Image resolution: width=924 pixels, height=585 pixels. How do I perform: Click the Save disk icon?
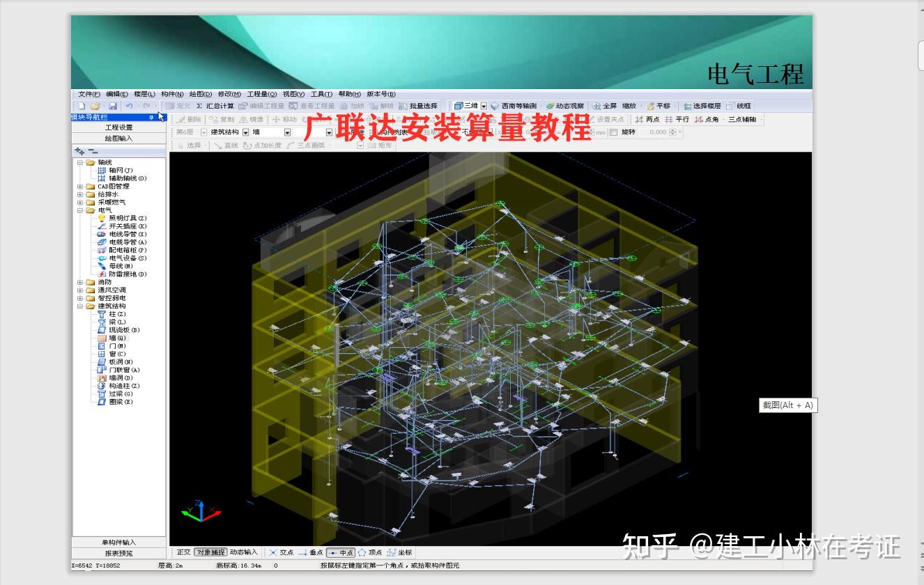coord(112,106)
